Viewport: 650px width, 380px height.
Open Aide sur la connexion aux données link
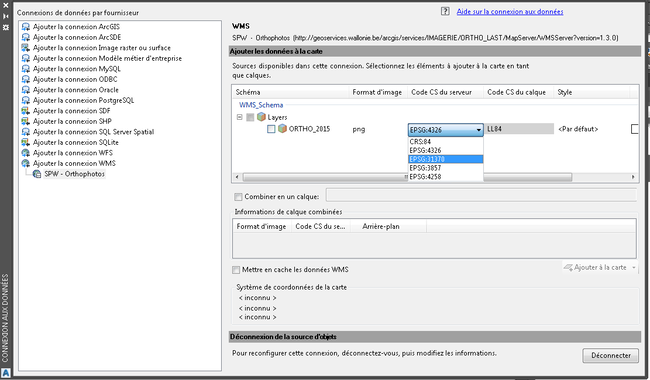tap(510, 12)
